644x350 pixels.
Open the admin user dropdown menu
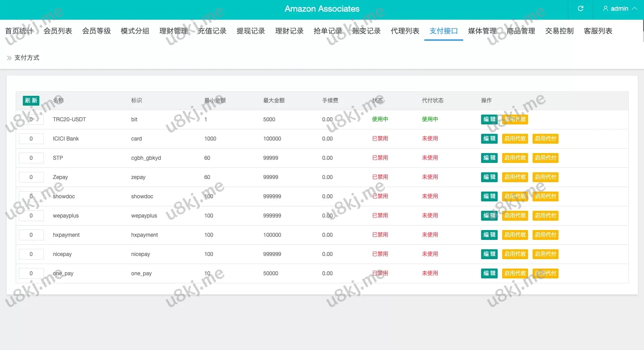[x=620, y=9]
